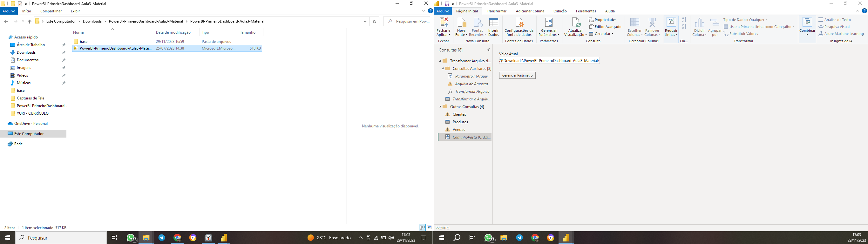Open Configurações da fonte de dados
Screen dimensions: 868x244
tap(519, 27)
